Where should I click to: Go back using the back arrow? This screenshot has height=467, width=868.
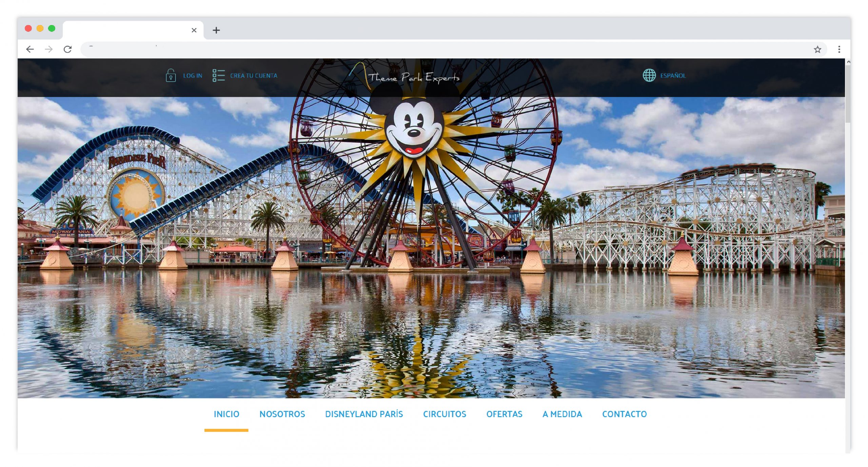(x=30, y=49)
